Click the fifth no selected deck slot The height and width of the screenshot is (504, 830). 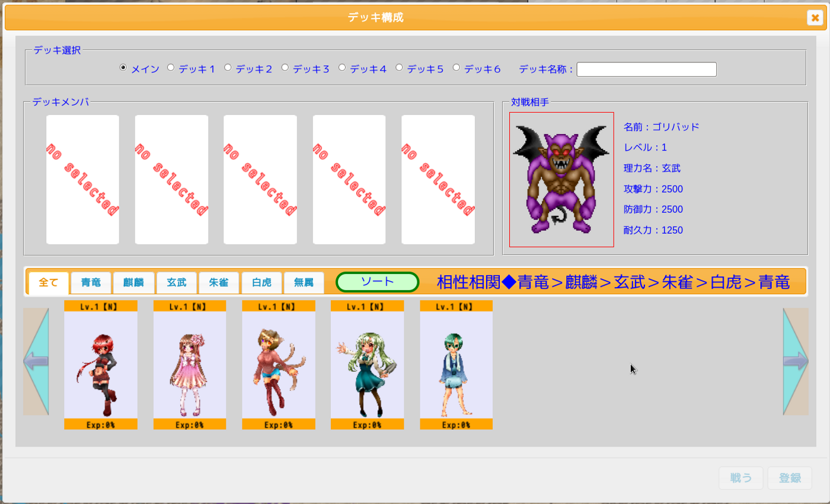coord(438,180)
